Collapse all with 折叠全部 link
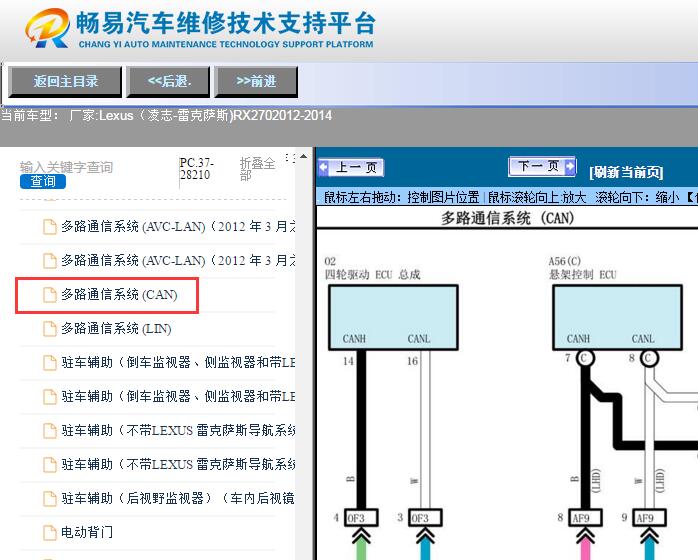This screenshot has width=698, height=560. pyautogui.click(x=257, y=169)
